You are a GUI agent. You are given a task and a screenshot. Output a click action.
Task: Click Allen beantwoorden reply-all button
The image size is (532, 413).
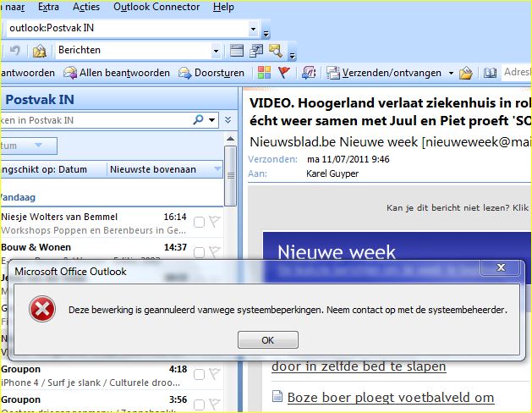(117, 73)
